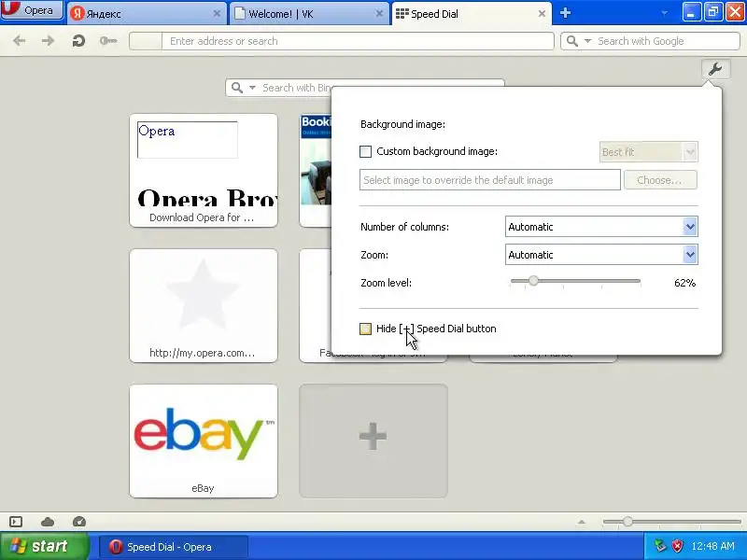Screen dimensions: 747x560
Task: Check Hide [+] Speed Dial button
Action: tap(365, 329)
